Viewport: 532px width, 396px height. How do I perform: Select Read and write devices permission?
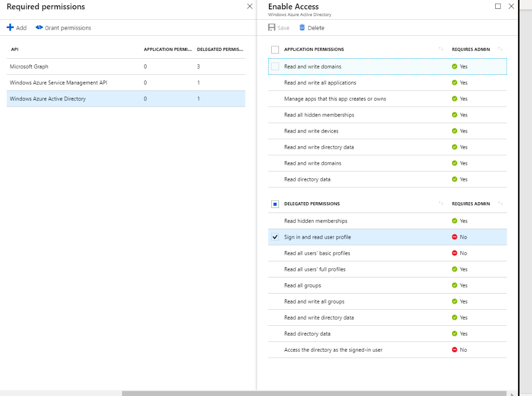pos(388,131)
